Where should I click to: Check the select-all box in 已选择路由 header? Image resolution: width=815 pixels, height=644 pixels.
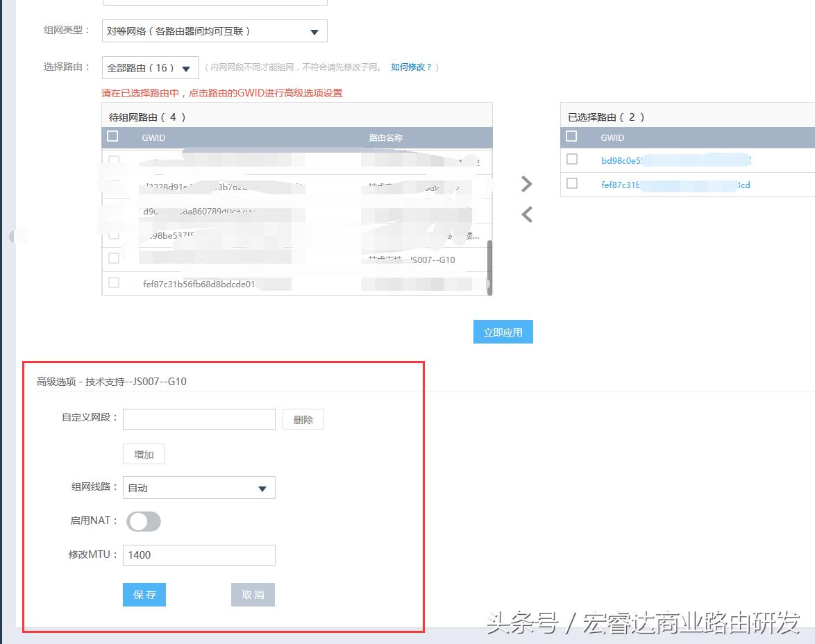571,136
